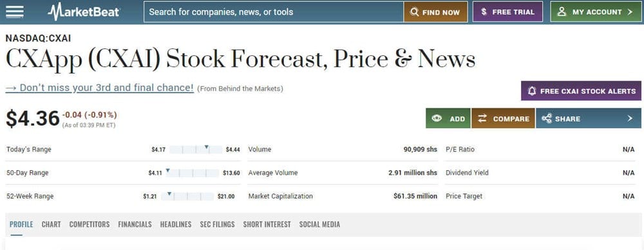Click the Market Capitalization label
644x250 pixels.
tap(281, 196)
